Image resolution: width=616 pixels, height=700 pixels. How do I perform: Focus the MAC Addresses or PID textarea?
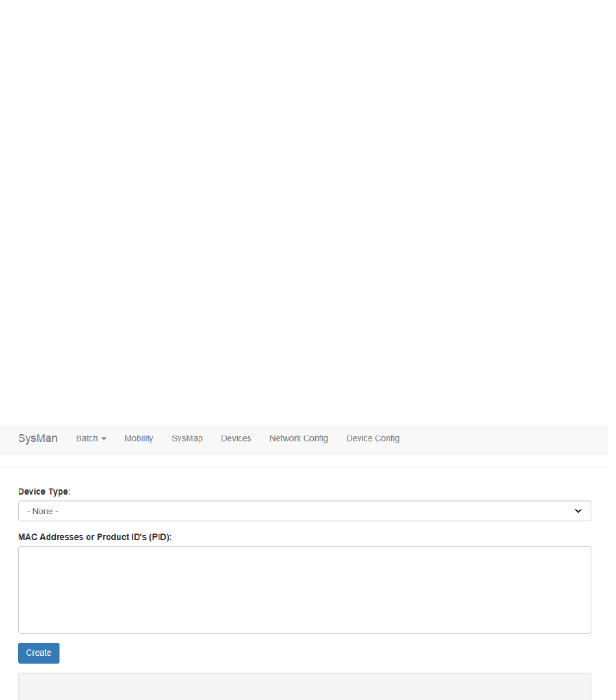pos(305,590)
